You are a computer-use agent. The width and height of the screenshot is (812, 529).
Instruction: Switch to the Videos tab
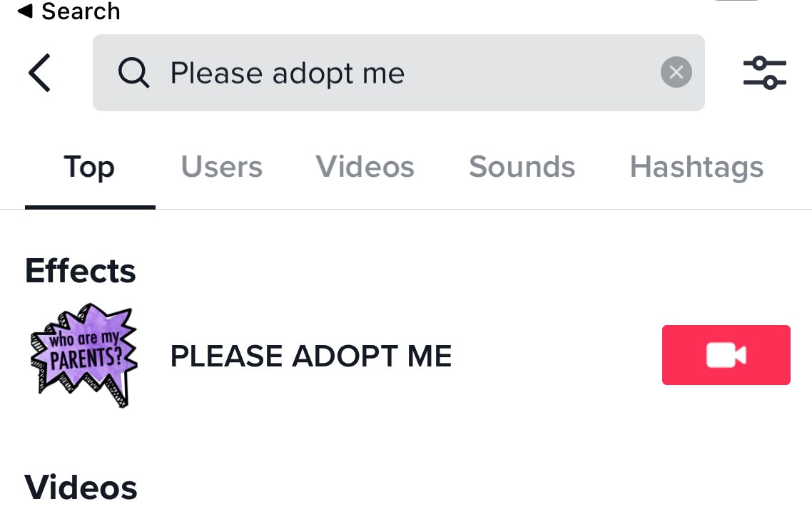click(x=365, y=166)
